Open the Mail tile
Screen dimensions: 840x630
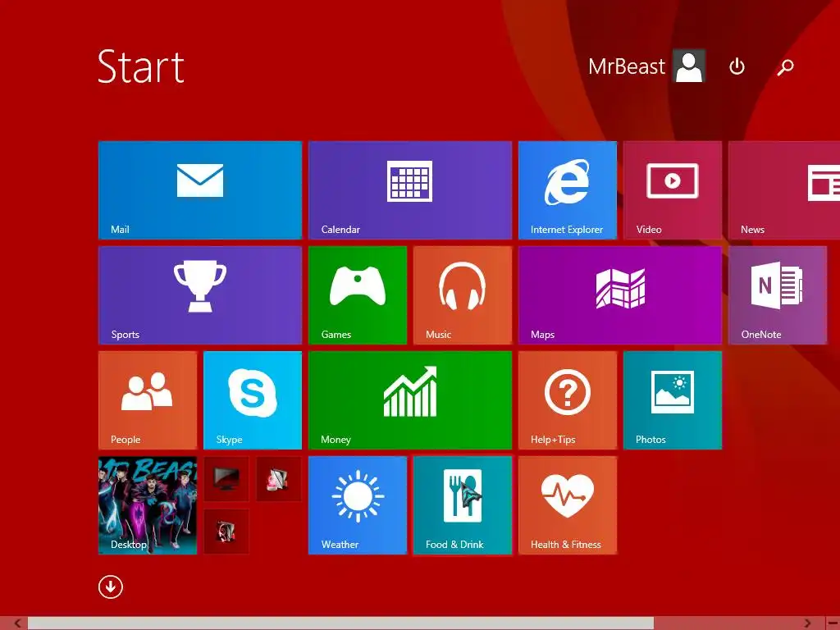200,190
